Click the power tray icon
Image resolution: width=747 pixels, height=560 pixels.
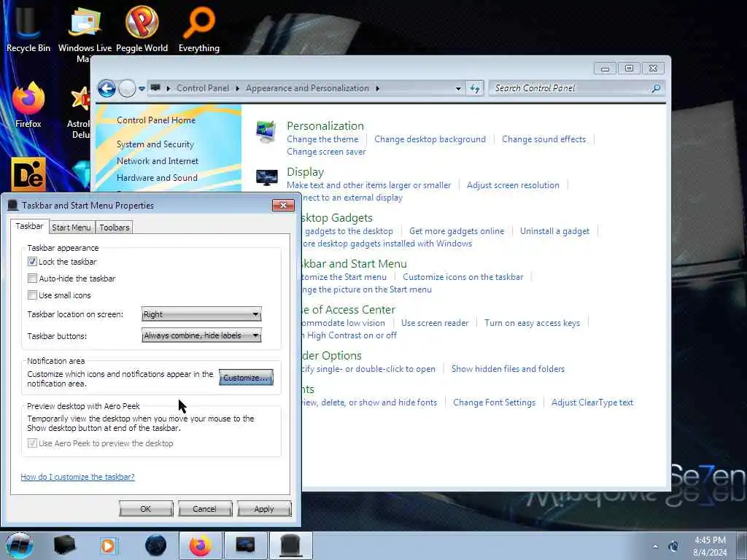[673, 546]
